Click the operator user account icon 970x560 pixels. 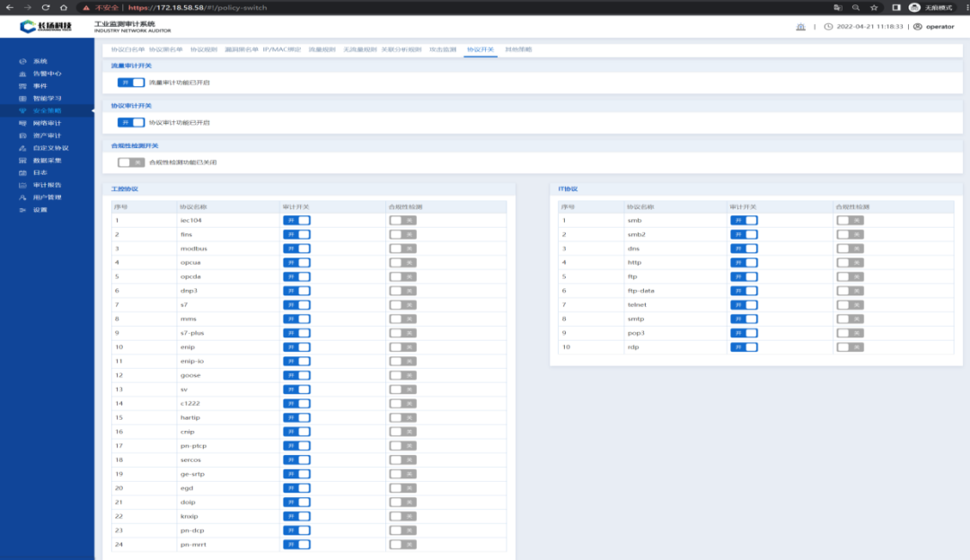click(917, 27)
